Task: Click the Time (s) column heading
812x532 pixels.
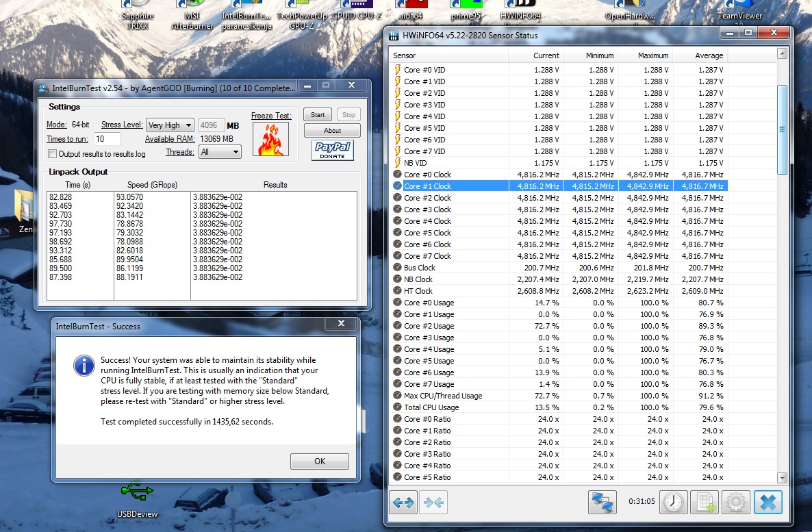Action: (77, 184)
